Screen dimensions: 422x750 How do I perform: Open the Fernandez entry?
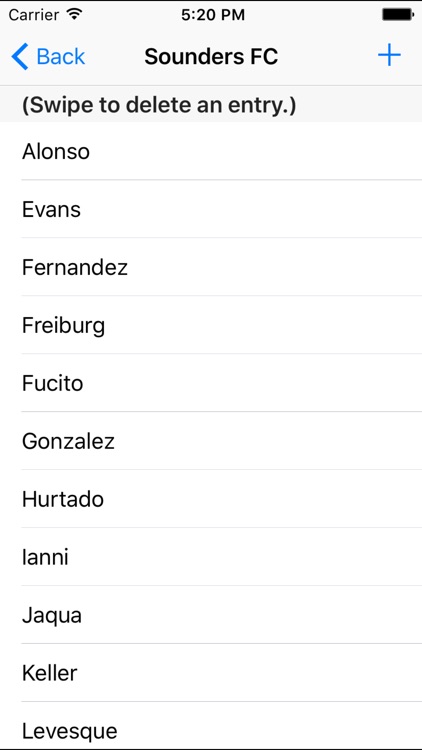tap(211, 267)
